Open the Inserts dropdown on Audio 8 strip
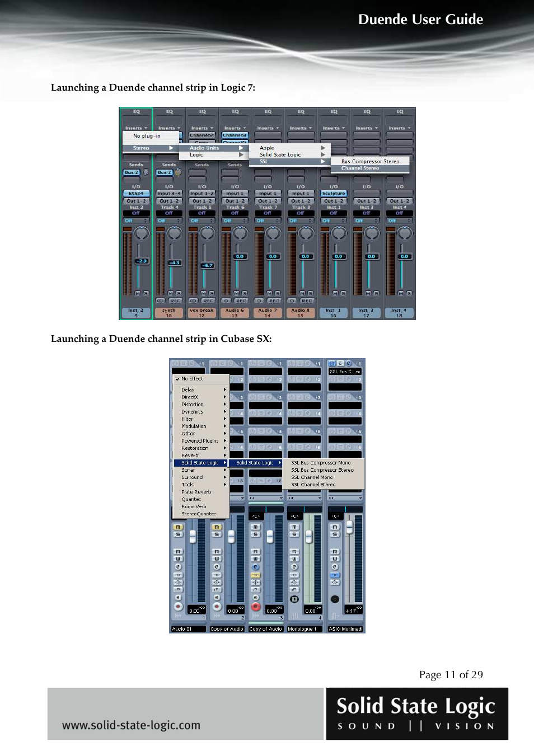Screen dimensions: 534x756 tap(301, 128)
